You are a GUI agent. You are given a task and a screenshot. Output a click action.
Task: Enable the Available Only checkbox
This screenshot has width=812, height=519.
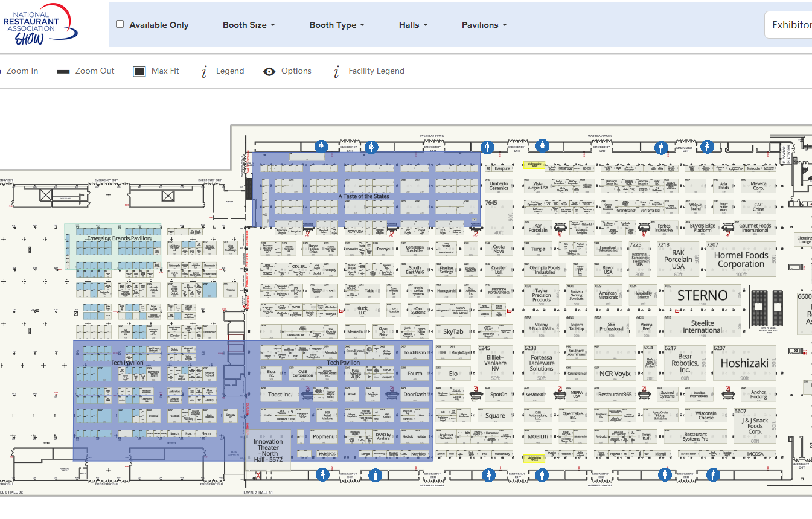pos(120,24)
